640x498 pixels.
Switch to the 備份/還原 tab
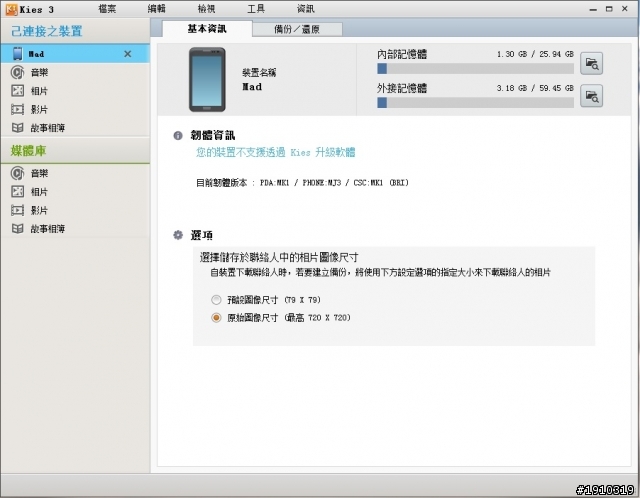[x=297, y=29]
